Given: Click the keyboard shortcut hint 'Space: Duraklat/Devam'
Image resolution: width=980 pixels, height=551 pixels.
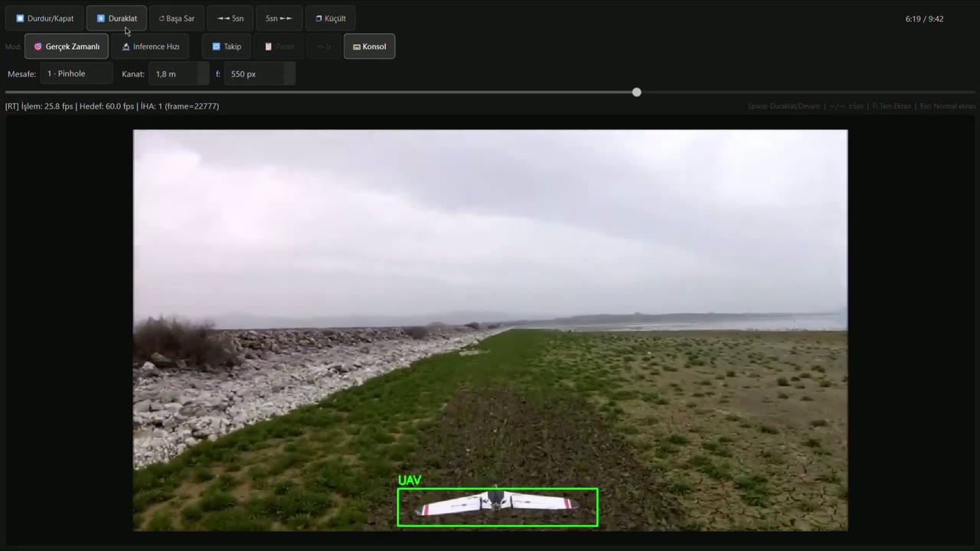Looking at the screenshot, I should point(784,106).
